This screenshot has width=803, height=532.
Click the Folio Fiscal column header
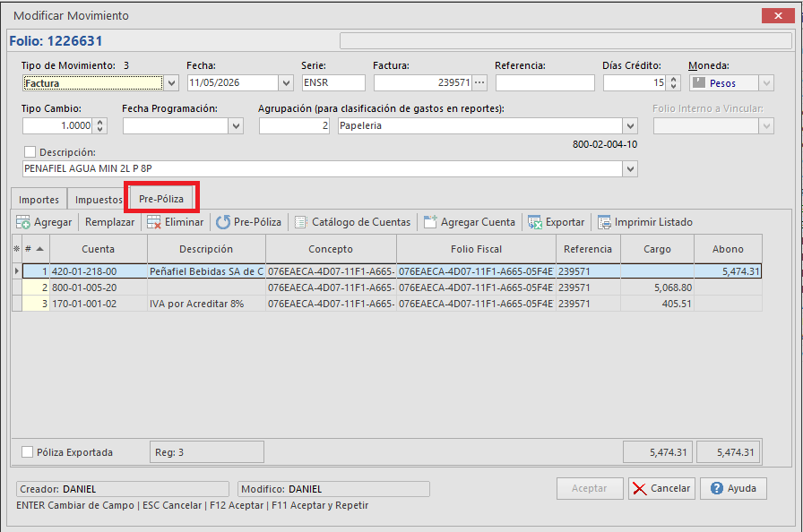pyautogui.click(x=476, y=249)
